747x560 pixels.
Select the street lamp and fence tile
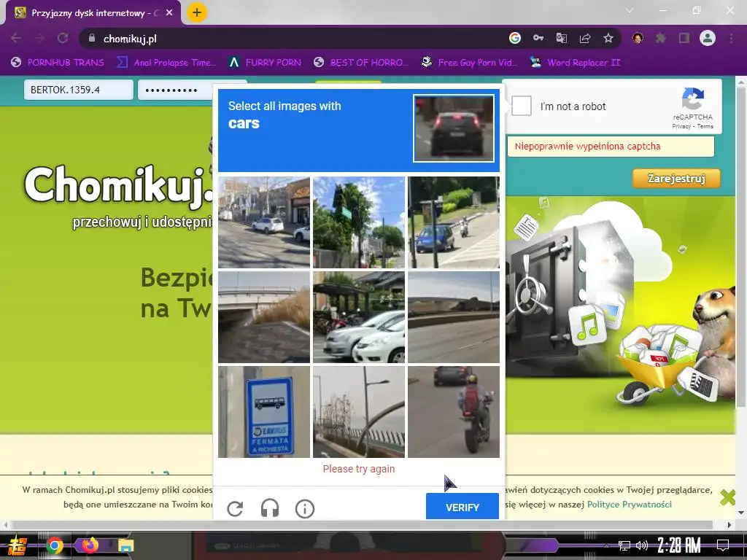pos(359,412)
